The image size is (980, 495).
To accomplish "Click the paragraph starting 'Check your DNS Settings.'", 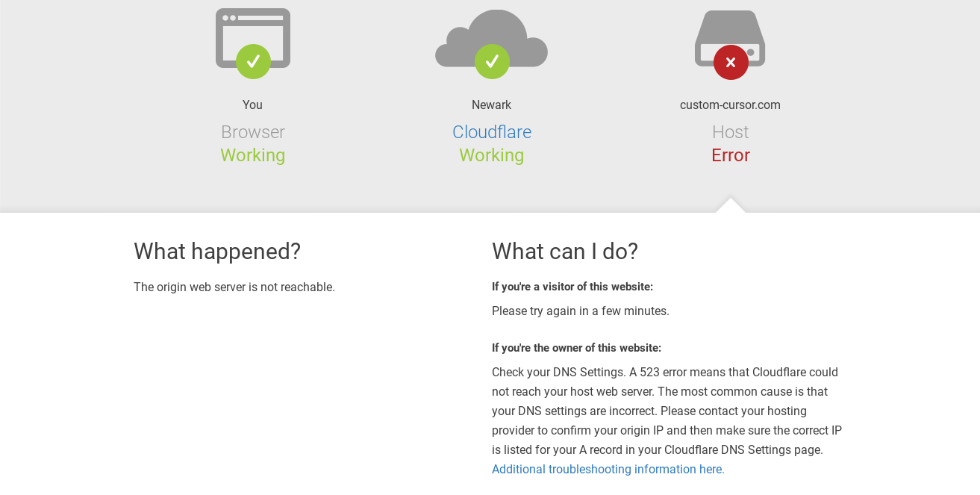I will pos(667,411).
